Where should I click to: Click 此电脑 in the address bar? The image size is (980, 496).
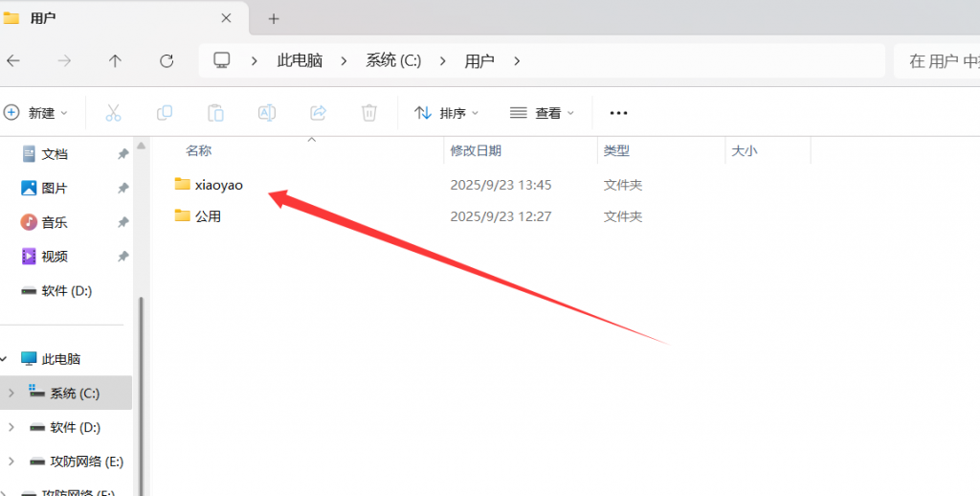coord(300,60)
